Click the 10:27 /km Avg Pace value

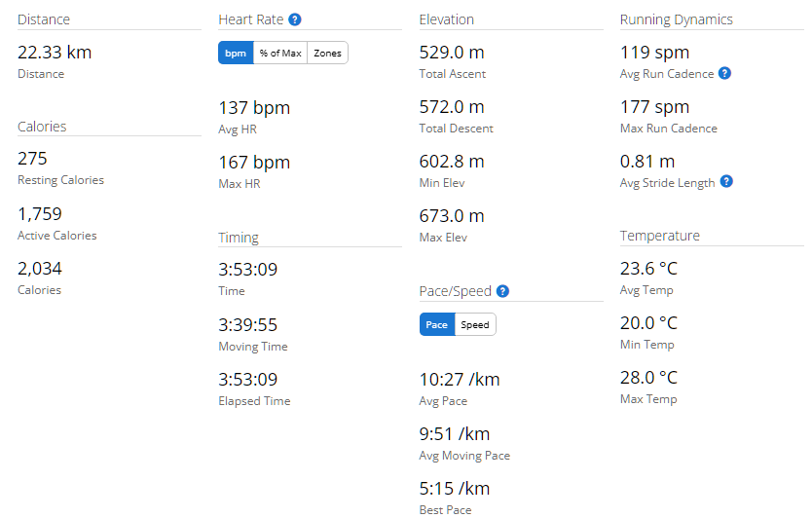(x=460, y=380)
